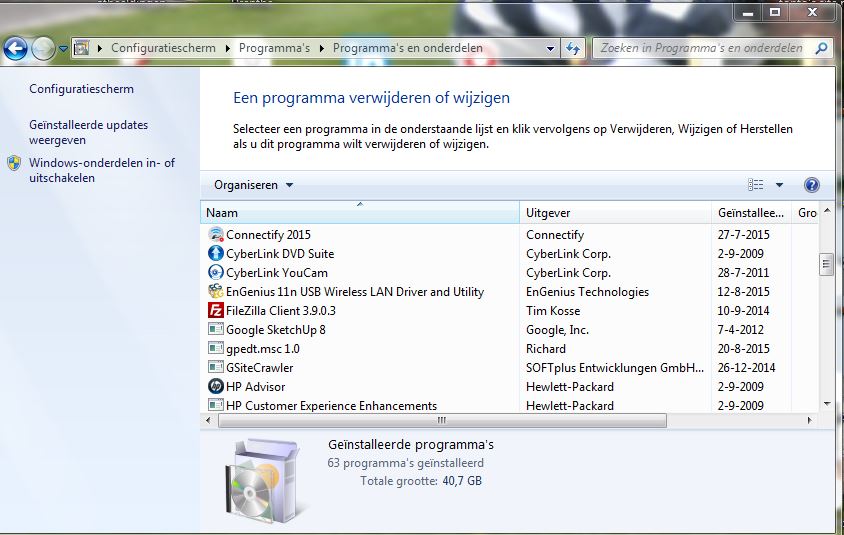
Task: Sort by Grootte column header
Action: pyautogui.click(x=806, y=213)
